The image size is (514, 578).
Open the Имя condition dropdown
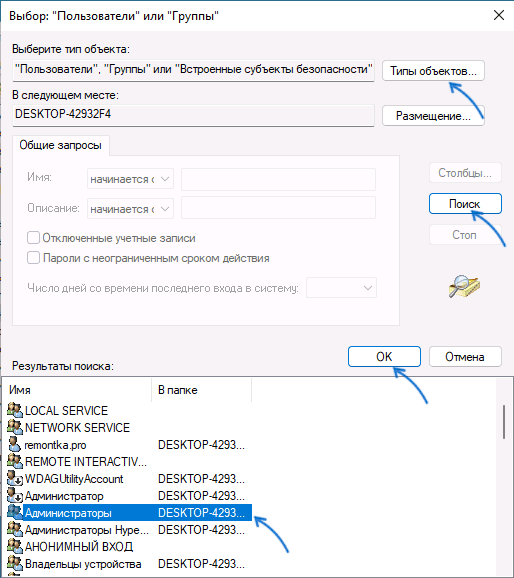click(130, 179)
